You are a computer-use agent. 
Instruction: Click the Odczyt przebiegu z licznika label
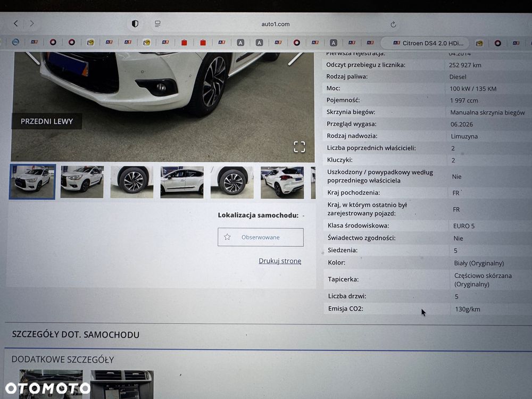pos(365,65)
